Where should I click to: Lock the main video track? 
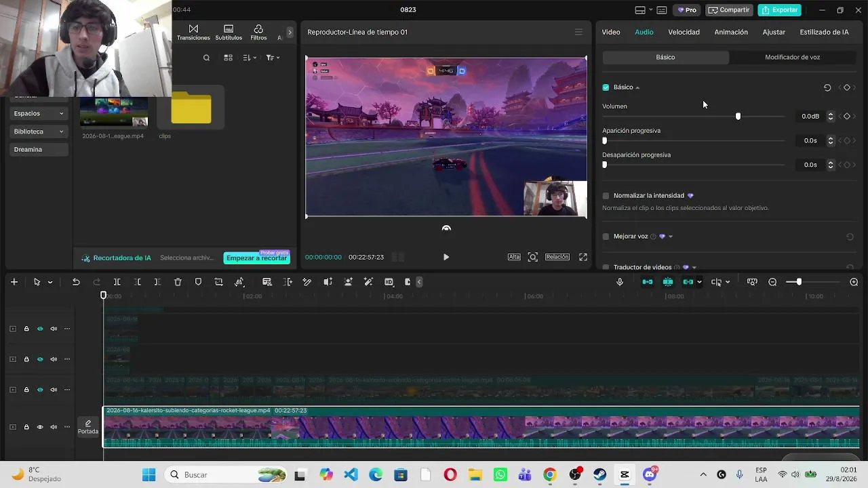pos(26,427)
